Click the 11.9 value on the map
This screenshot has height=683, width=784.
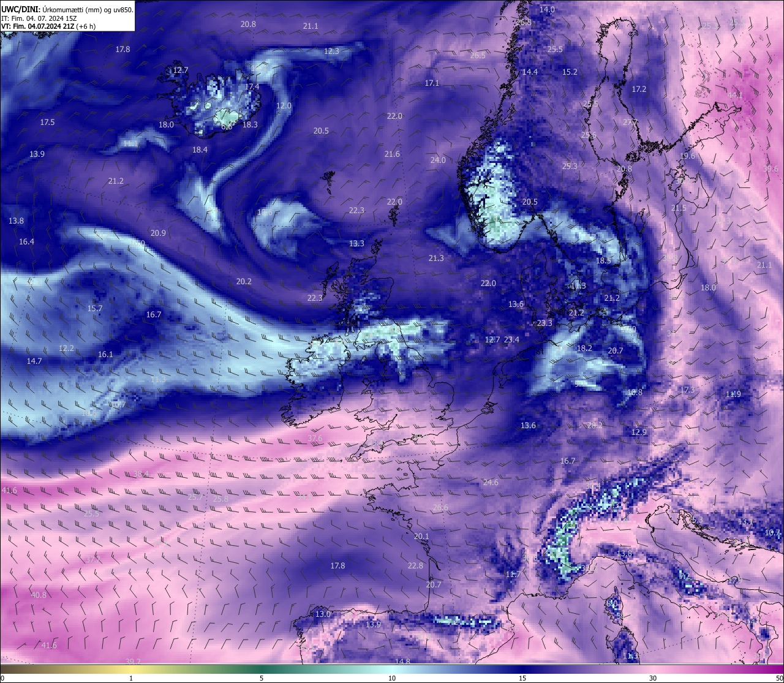pyautogui.click(x=733, y=394)
